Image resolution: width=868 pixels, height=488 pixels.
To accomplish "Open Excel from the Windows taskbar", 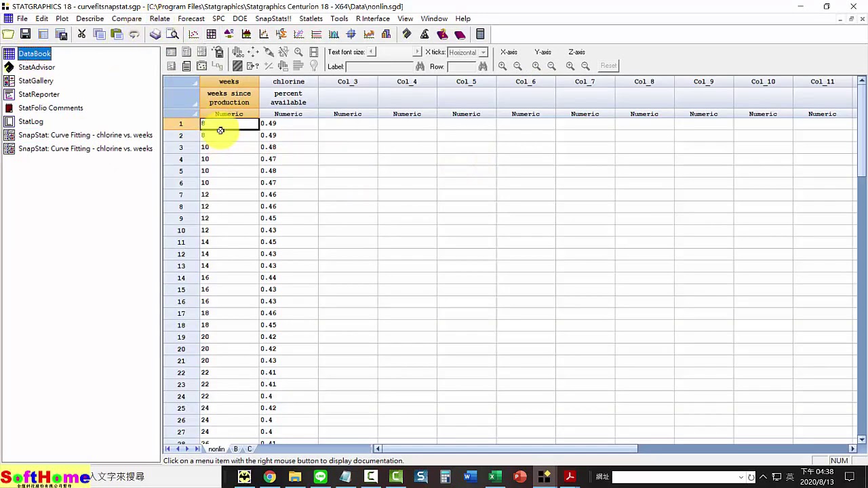I will pos(494,476).
